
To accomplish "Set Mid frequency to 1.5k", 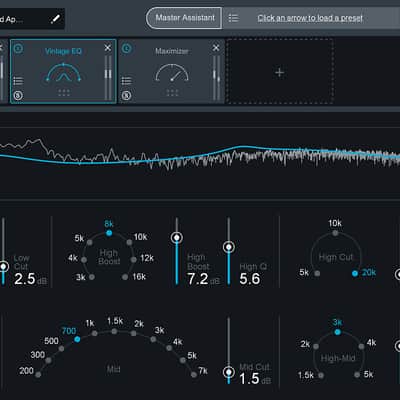I will (x=114, y=331).
